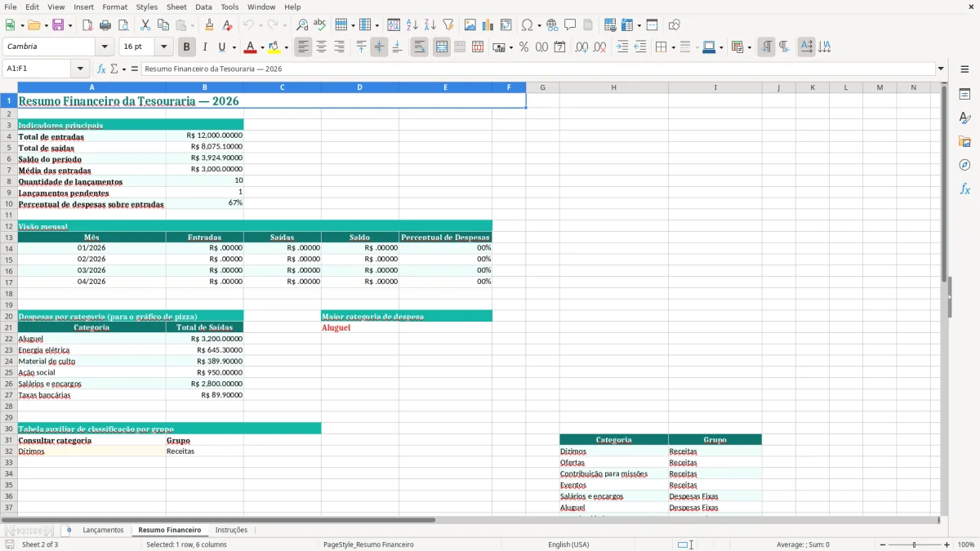Open Find & Replace icon
The height and width of the screenshot is (551, 980).
coord(302,25)
